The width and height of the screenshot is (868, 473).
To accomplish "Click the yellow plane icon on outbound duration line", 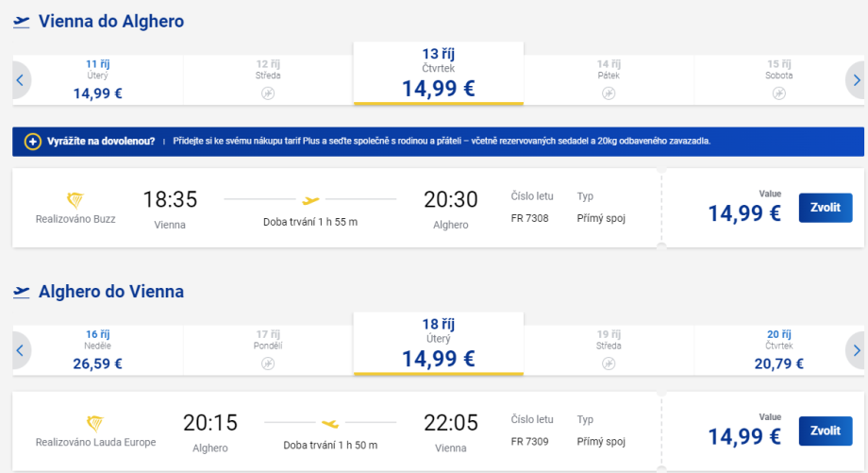I will coord(309,199).
